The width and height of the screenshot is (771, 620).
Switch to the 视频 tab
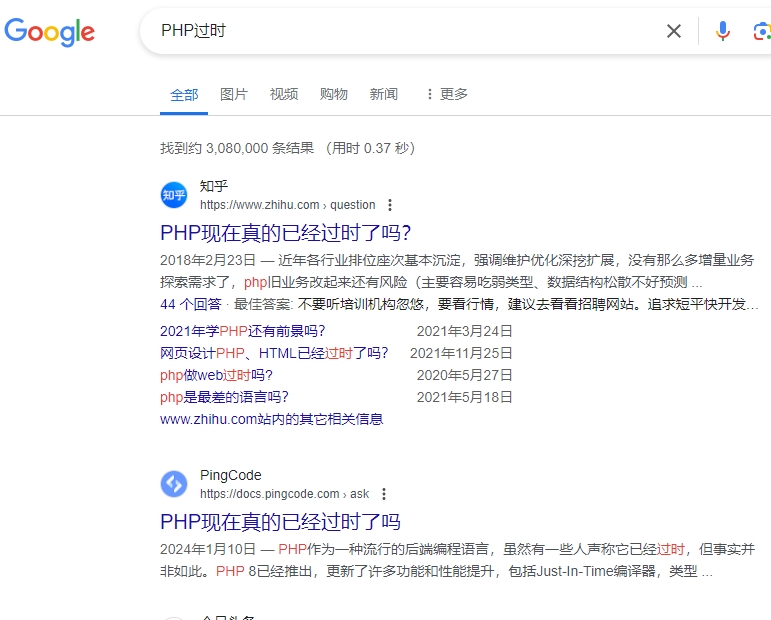tap(284, 94)
